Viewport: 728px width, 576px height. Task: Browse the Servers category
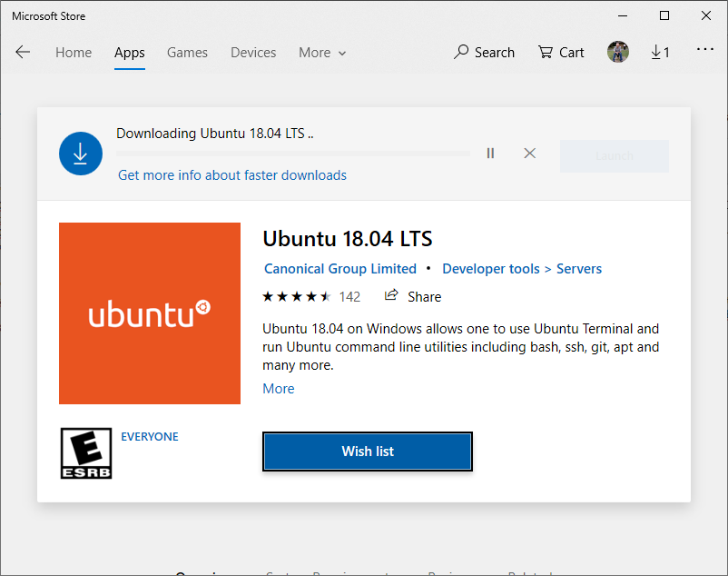pyautogui.click(x=579, y=268)
